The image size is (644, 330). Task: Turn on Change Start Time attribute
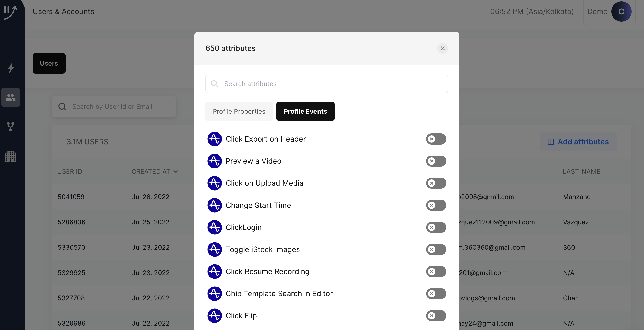[436, 205]
